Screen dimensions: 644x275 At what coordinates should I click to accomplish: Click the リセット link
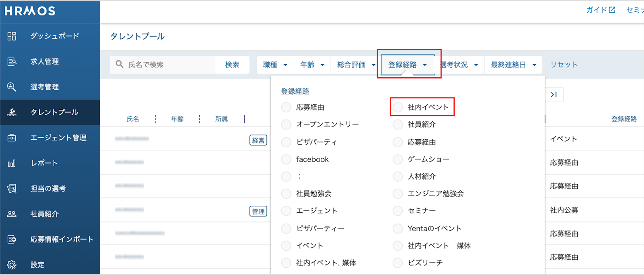pyautogui.click(x=564, y=65)
